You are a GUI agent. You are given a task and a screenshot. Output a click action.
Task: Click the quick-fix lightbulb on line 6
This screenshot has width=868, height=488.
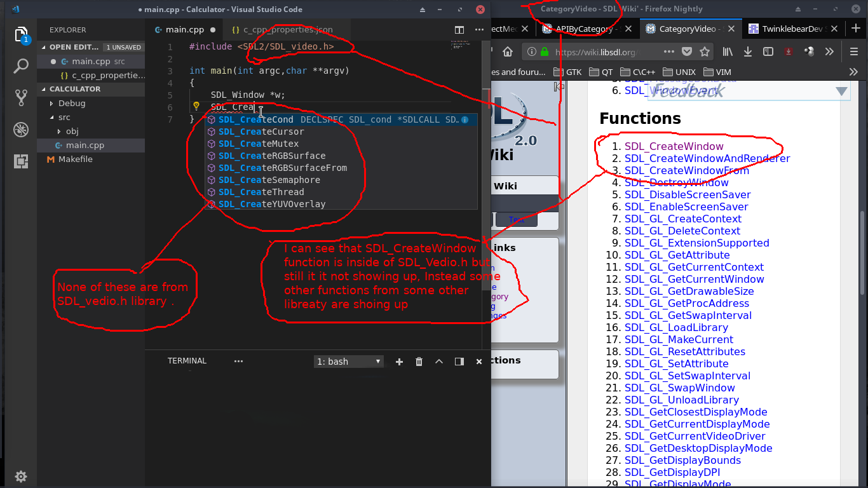tap(196, 106)
